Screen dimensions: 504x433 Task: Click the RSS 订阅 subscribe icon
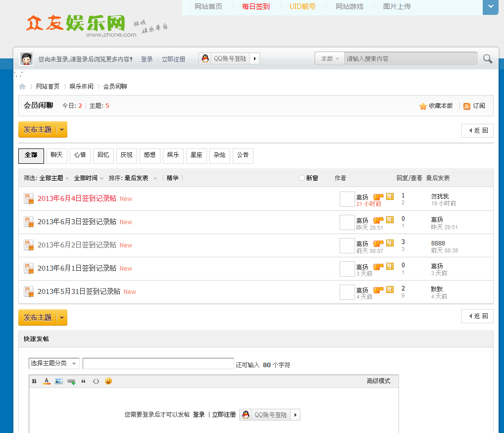pyautogui.click(x=466, y=106)
